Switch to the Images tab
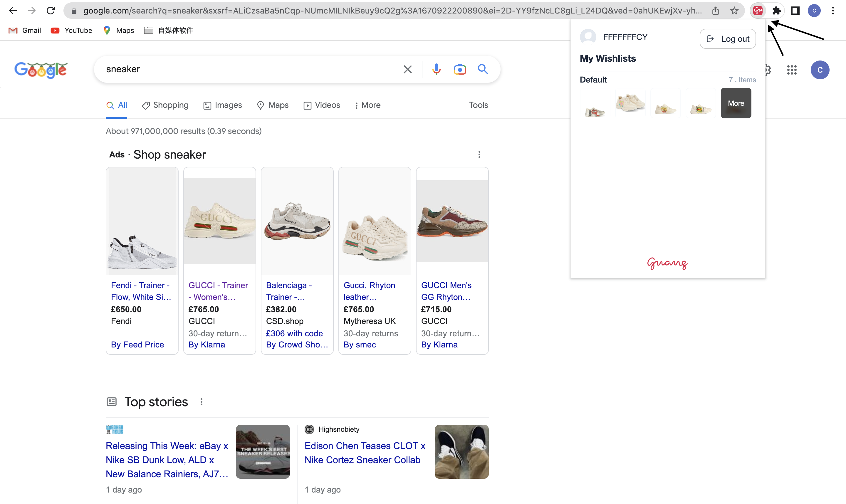Viewport: 846px width, 504px height. pos(222,105)
